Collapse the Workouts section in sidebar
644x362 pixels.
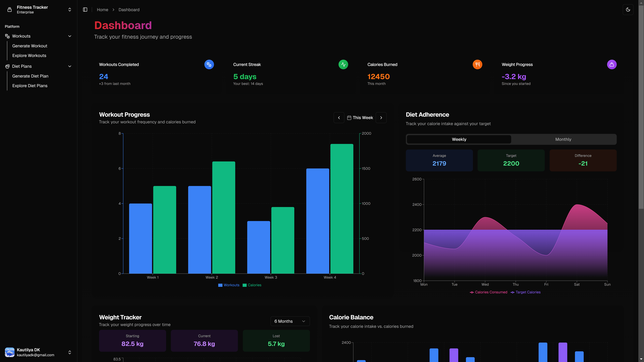click(70, 36)
